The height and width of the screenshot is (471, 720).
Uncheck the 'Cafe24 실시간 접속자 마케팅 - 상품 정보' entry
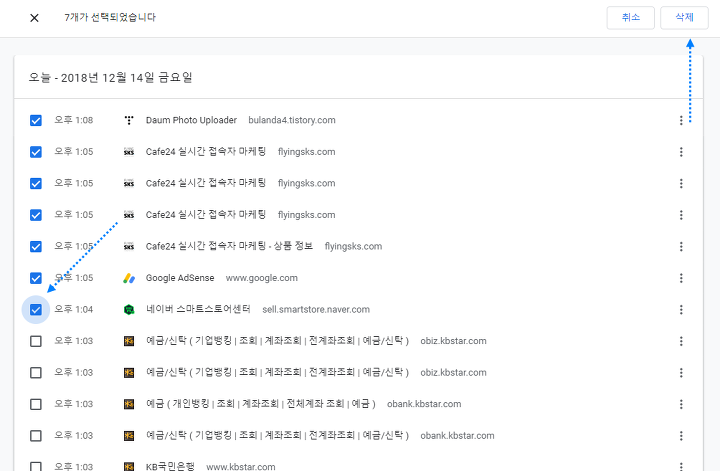pos(36,247)
